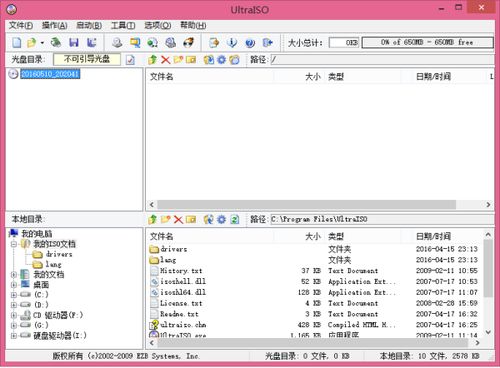The image size is (500, 368).
Task: Open the 启动(B) menu
Action: pyautogui.click(x=89, y=25)
